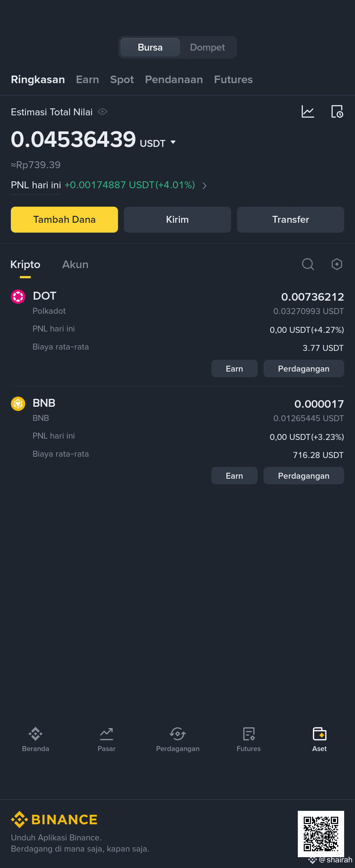Select the Bursa toggle option
The height and width of the screenshot is (868, 355).
click(x=150, y=47)
